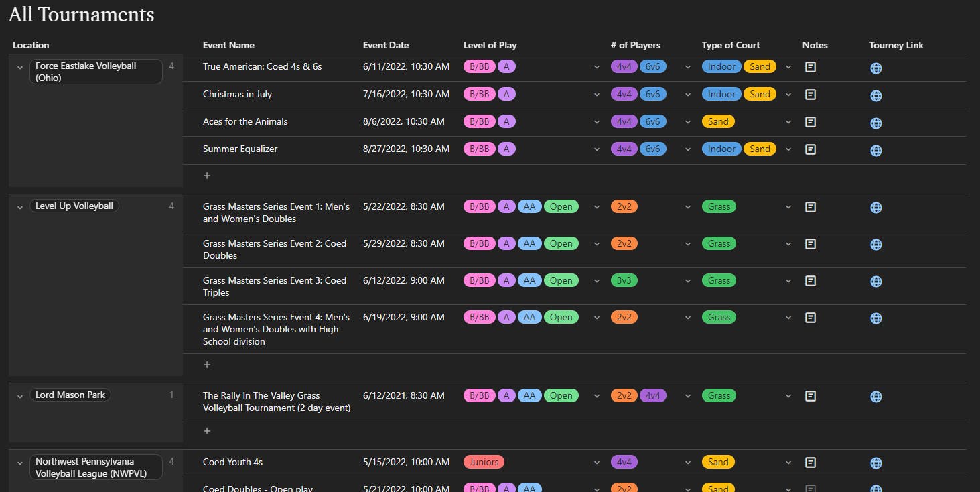Click the Location column header
This screenshot has width=980, height=492.
[x=31, y=45]
